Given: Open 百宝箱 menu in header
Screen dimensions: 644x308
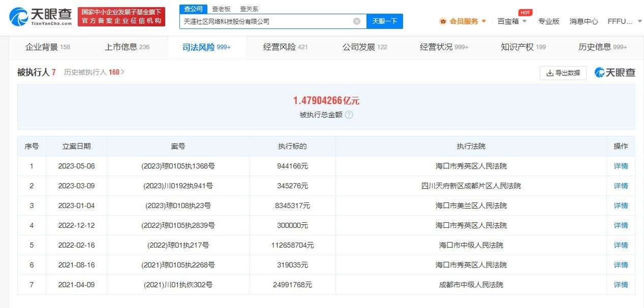Looking at the screenshot, I should click(508, 21).
